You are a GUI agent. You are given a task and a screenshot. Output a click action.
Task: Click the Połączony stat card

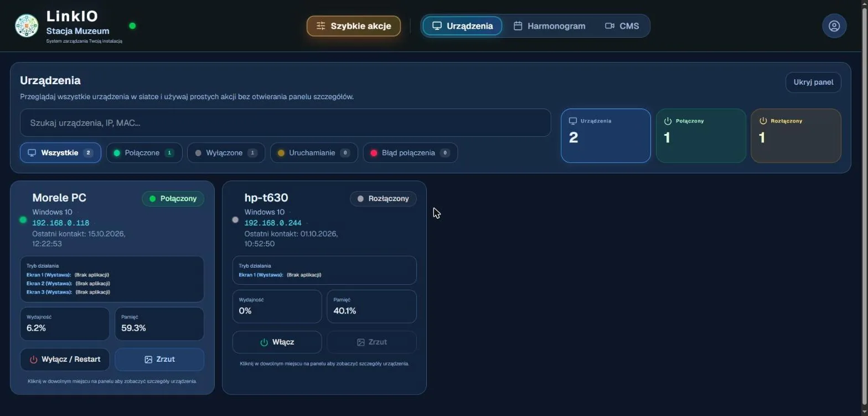point(701,136)
